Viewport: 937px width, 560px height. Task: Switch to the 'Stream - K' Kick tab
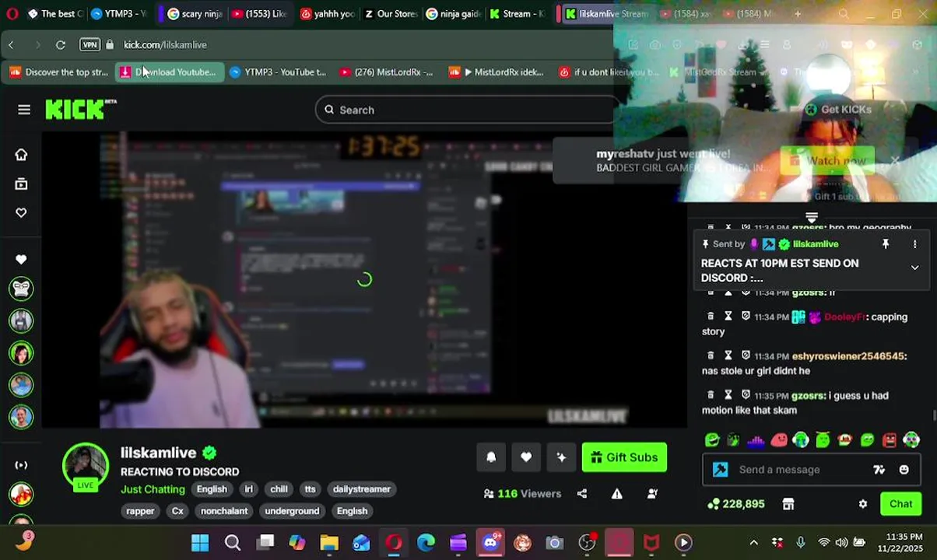click(518, 14)
